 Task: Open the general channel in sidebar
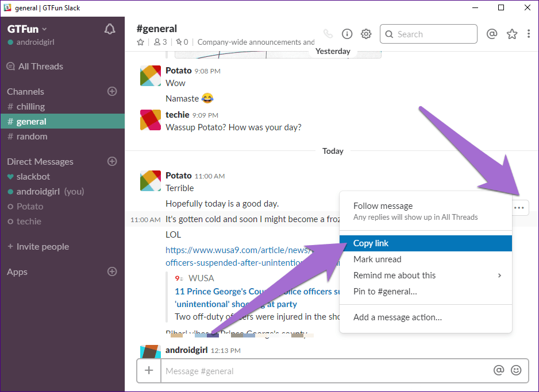click(x=62, y=121)
